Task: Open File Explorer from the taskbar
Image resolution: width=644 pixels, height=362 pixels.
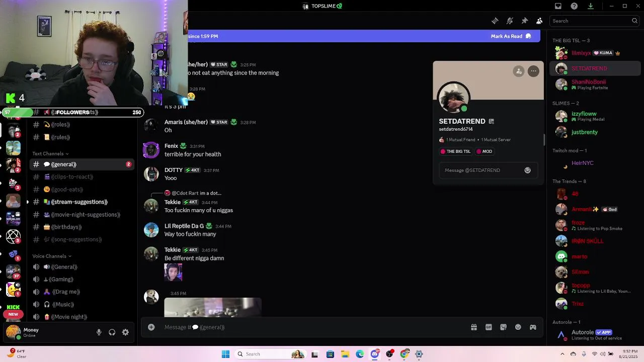Action: click(x=345, y=354)
